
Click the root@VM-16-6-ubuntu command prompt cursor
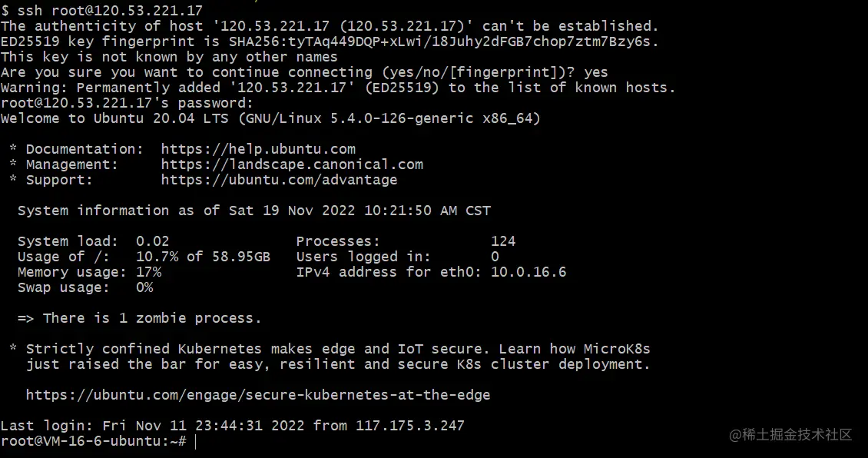pyautogui.click(x=195, y=441)
